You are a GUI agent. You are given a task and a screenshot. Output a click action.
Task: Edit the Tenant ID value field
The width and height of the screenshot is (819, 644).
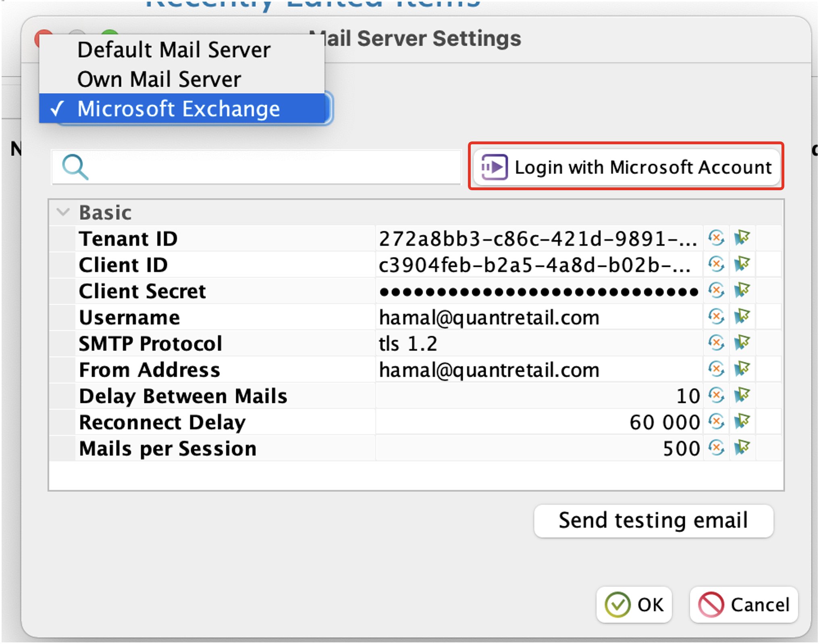(539, 238)
